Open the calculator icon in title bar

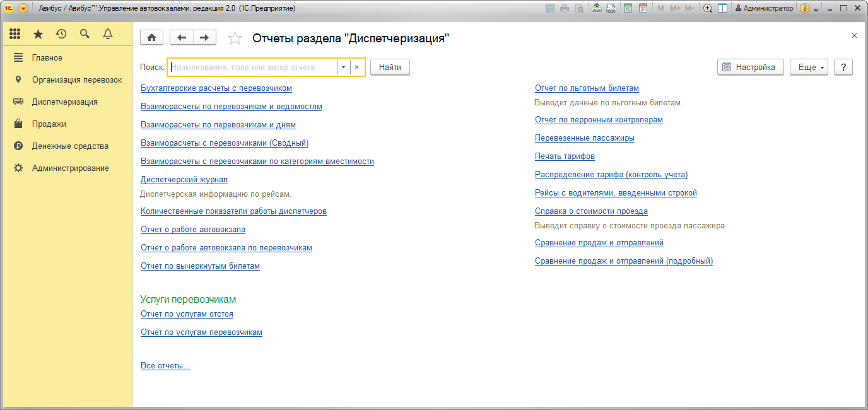coord(628,8)
